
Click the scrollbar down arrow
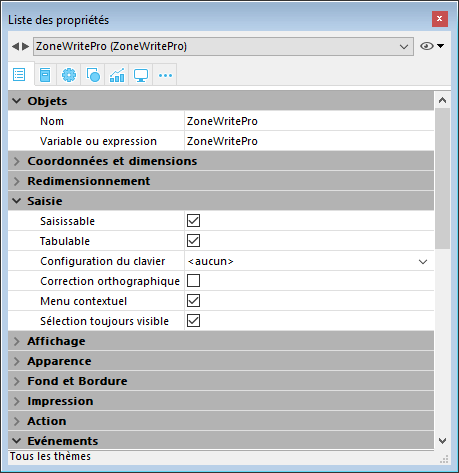pyautogui.click(x=442, y=441)
